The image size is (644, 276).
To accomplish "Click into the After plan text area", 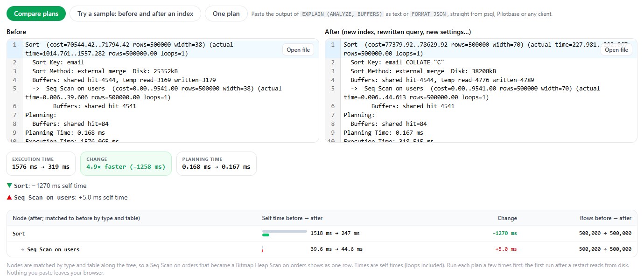I will click(x=481, y=90).
